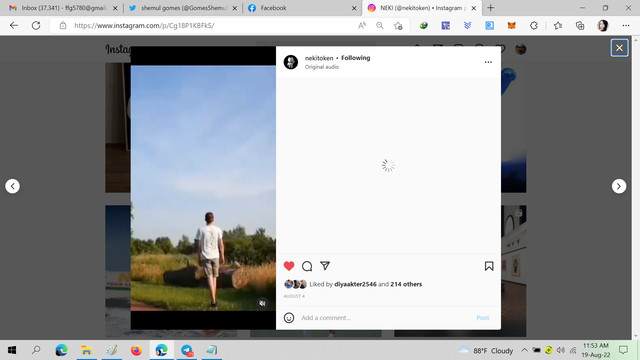Open battery icon in system tray
This screenshot has width=640, height=360.
[536, 350]
